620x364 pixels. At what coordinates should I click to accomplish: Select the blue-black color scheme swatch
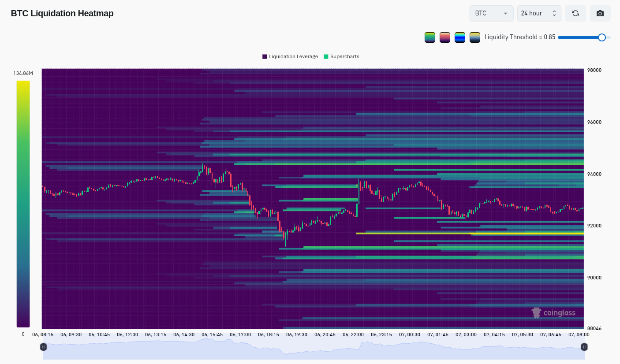(x=460, y=37)
